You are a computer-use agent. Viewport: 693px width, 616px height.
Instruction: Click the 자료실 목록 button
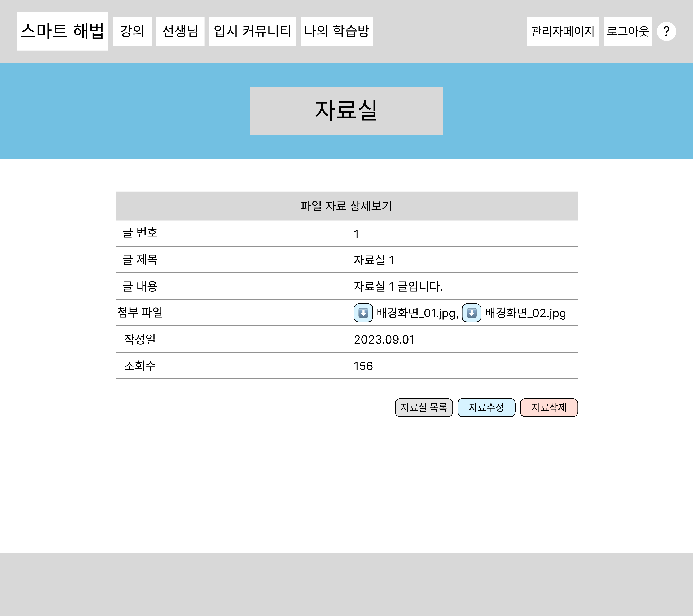pyautogui.click(x=424, y=407)
